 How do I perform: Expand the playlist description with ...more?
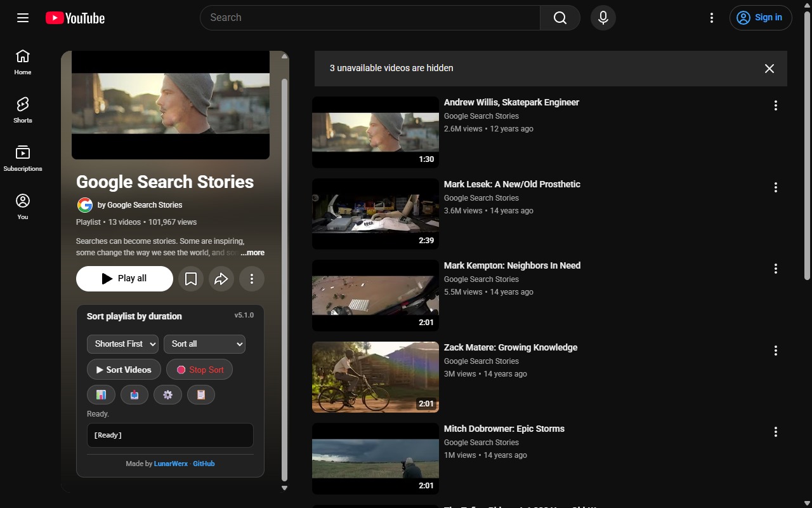(x=252, y=253)
